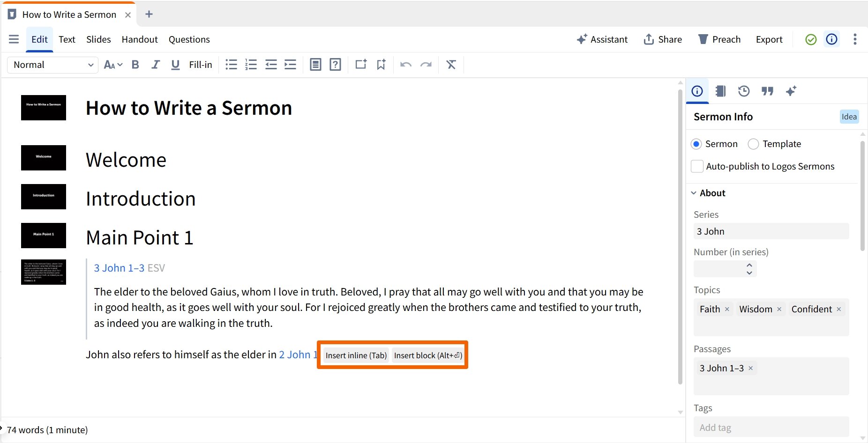Open the more options kebab menu
Viewport: 868px width, 443px height.
pos(855,39)
